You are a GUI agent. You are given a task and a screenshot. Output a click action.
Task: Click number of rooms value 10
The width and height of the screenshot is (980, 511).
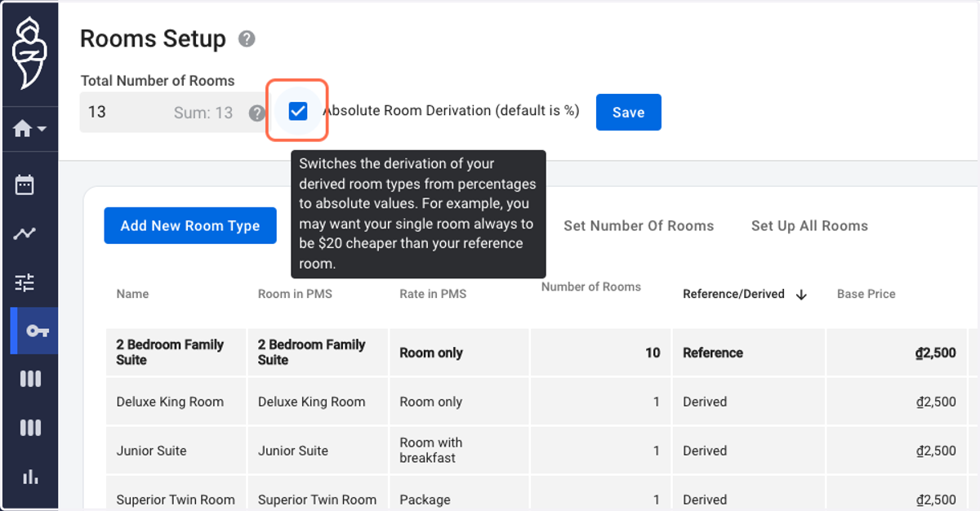tap(653, 353)
